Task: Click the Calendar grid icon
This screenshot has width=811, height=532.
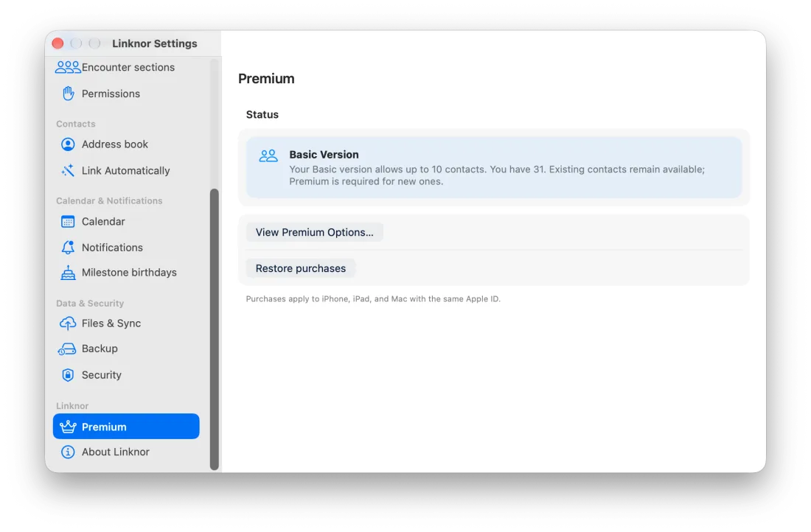Action: (68, 222)
